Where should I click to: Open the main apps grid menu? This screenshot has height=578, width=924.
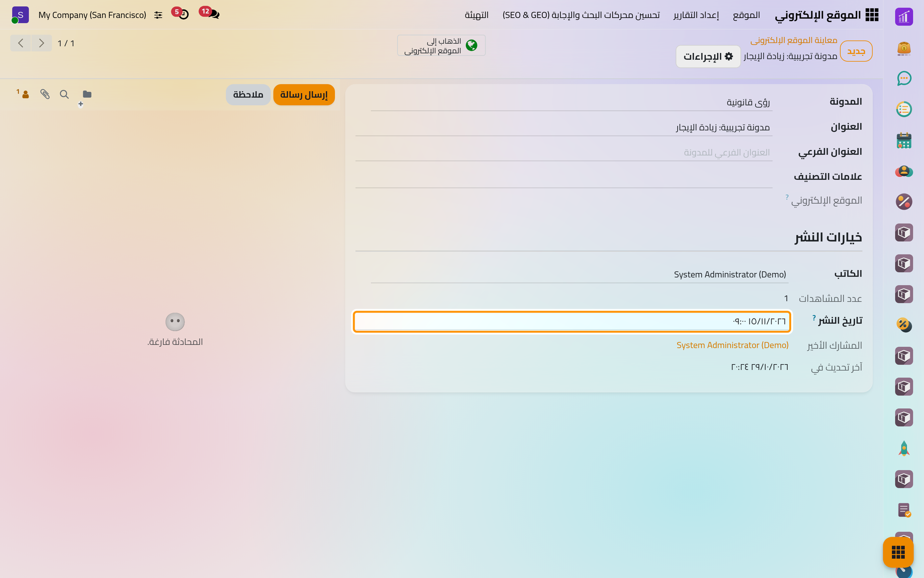tap(872, 15)
